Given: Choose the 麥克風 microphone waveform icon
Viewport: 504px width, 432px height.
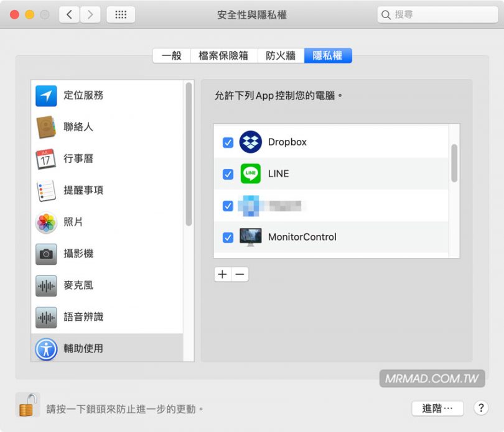Looking at the screenshot, I should (46, 285).
